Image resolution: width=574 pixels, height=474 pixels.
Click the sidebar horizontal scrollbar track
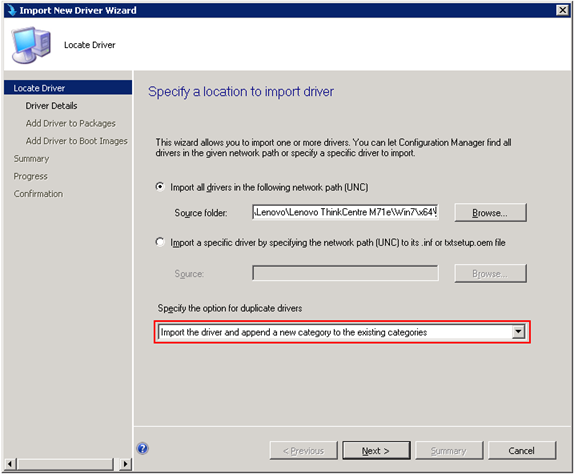[66, 464]
